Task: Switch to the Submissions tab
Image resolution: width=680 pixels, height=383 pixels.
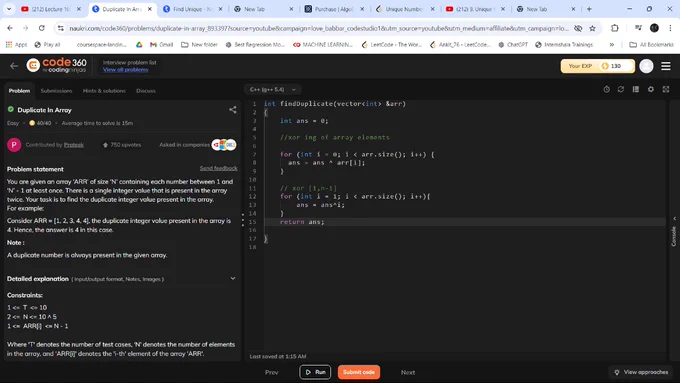Action: point(56,91)
